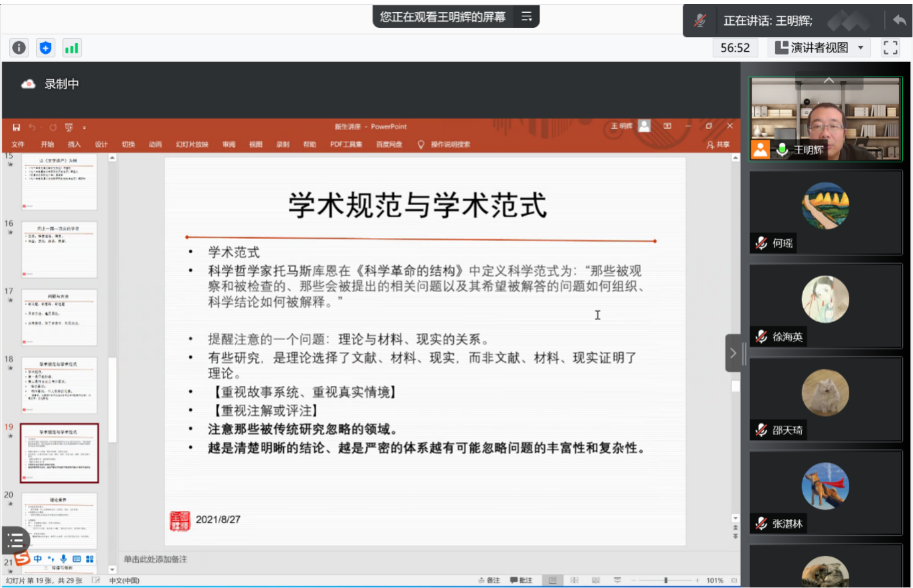Open the 幻灯片放映 ribbon tab
Image resolution: width=913 pixels, height=588 pixels.
tap(192, 144)
